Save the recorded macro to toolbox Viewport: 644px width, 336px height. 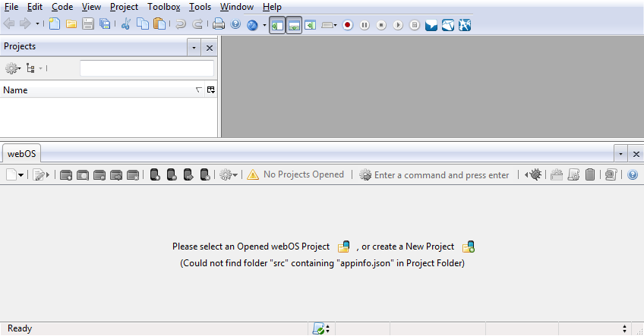(415, 25)
